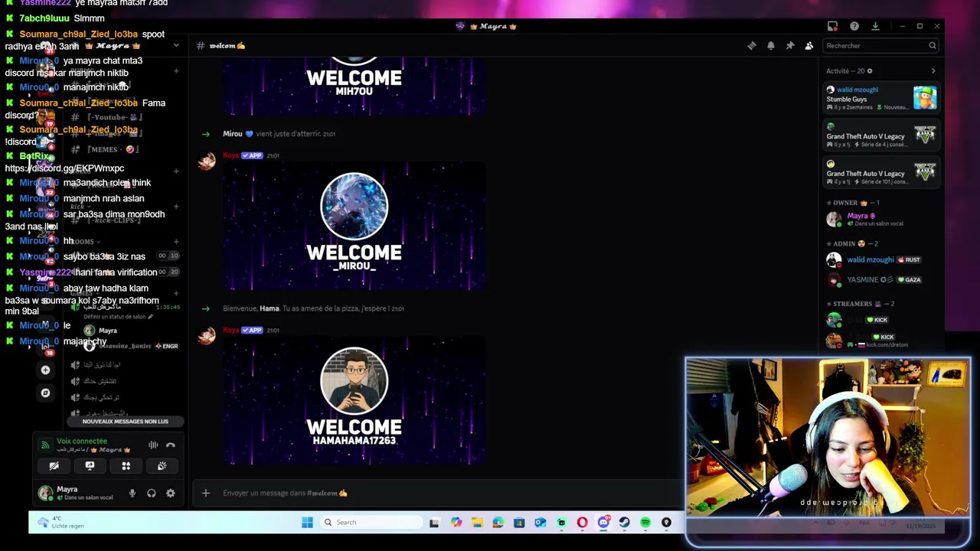Open Discord help icon
The image size is (980, 551).
854,26
